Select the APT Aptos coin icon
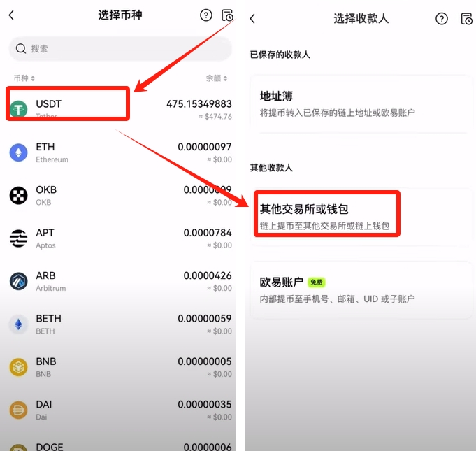 point(18,238)
